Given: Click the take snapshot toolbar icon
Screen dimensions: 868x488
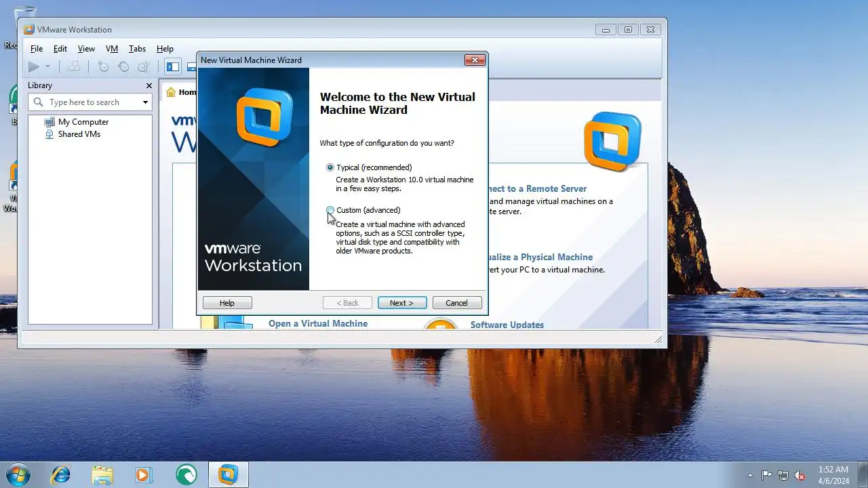Looking at the screenshot, I should (x=103, y=66).
